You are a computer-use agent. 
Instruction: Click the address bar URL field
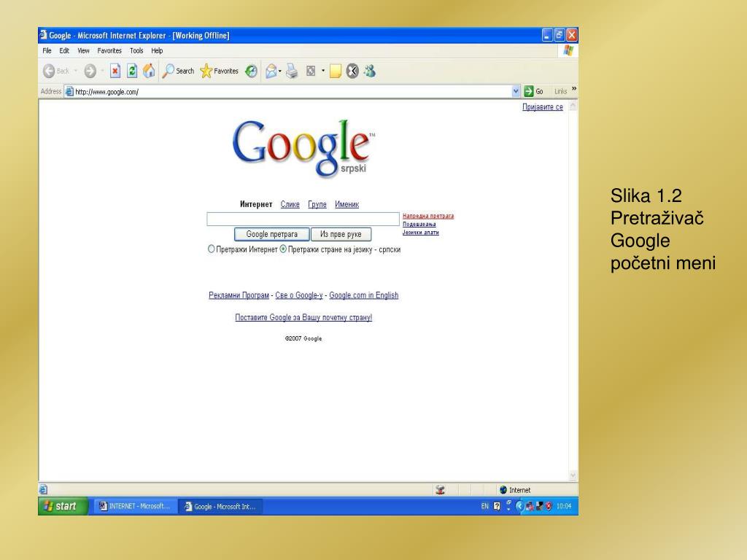(293, 91)
